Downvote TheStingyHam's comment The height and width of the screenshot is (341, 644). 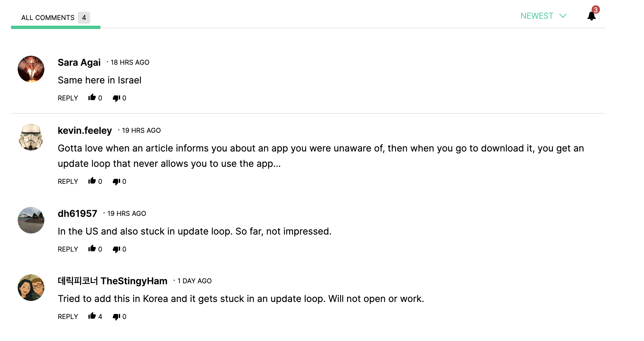(x=116, y=317)
